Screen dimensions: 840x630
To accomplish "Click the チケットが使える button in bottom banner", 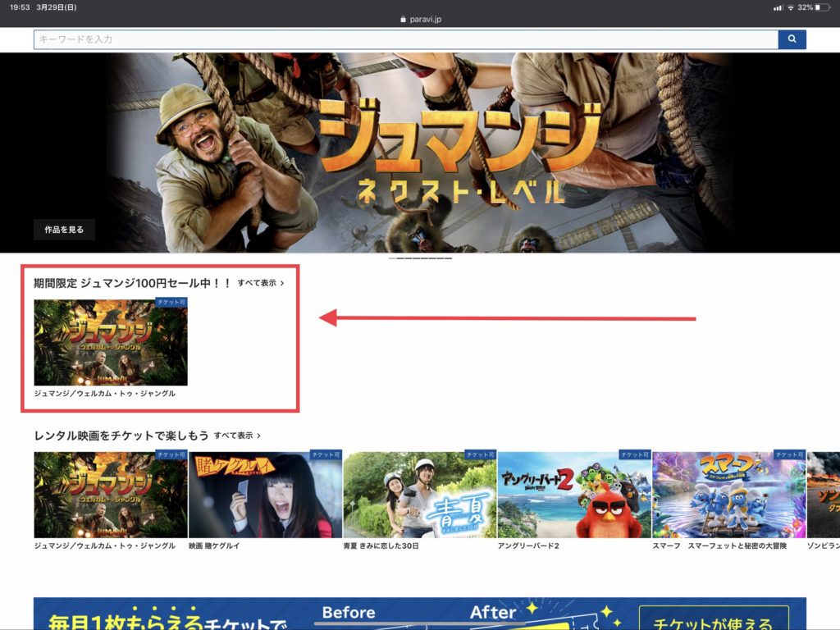I will click(714, 619).
